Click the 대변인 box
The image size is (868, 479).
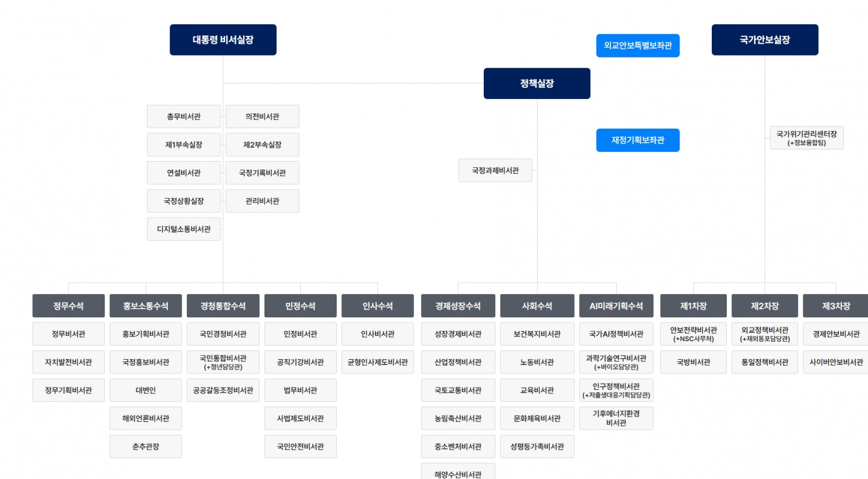[145, 390]
